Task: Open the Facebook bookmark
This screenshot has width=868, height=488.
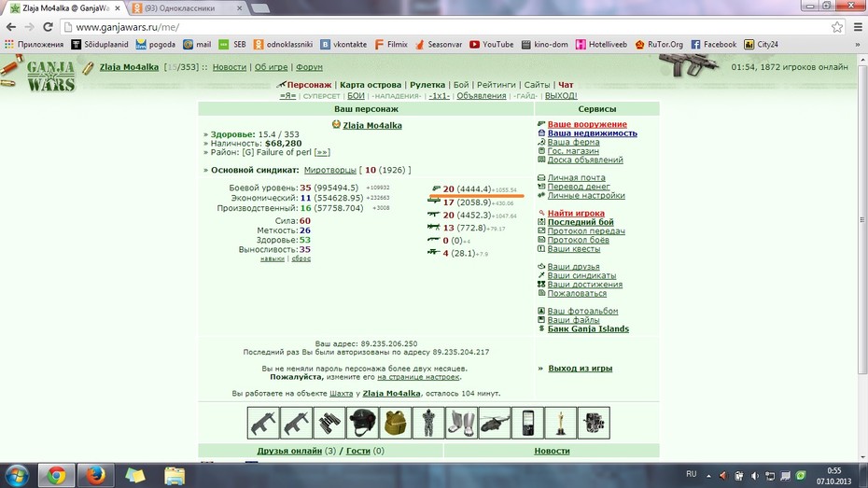Action: pyautogui.click(x=714, y=44)
